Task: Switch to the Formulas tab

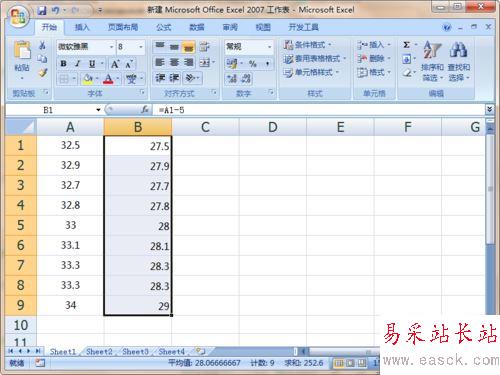Action: (x=164, y=27)
